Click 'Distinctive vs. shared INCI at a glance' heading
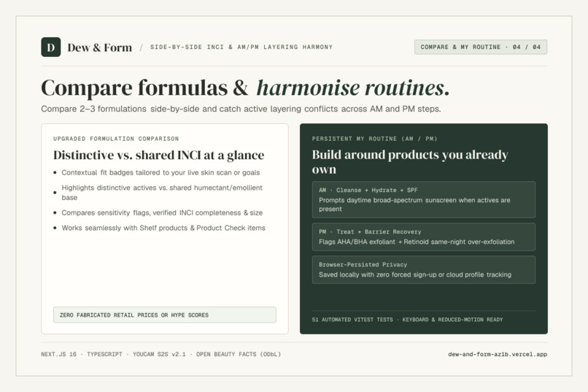Image resolution: width=588 pixels, height=392 pixels. coord(158,155)
